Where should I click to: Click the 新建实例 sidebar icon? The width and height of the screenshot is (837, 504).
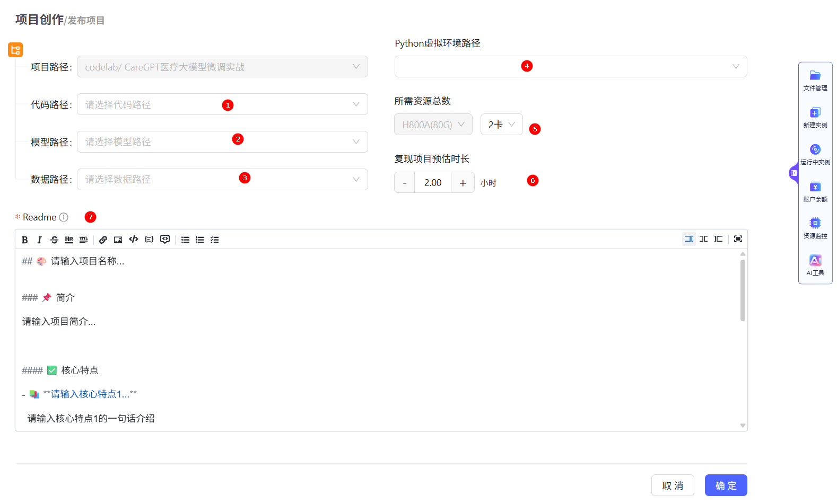point(815,117)
